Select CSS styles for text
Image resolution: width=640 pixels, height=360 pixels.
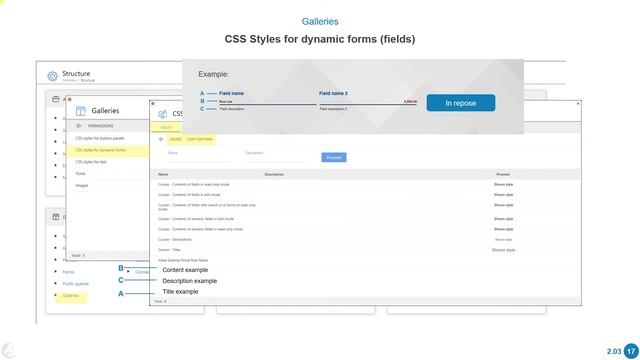point(91,162)
